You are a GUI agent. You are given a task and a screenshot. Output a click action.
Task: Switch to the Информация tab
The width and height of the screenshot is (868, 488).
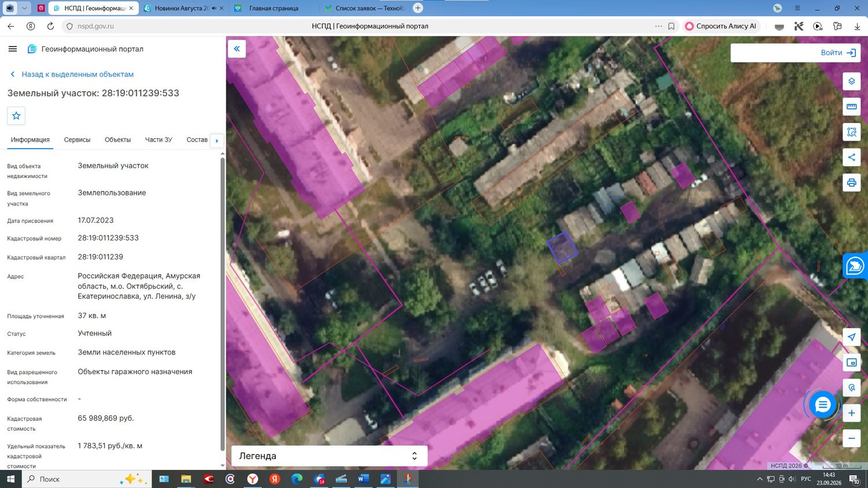30,140
